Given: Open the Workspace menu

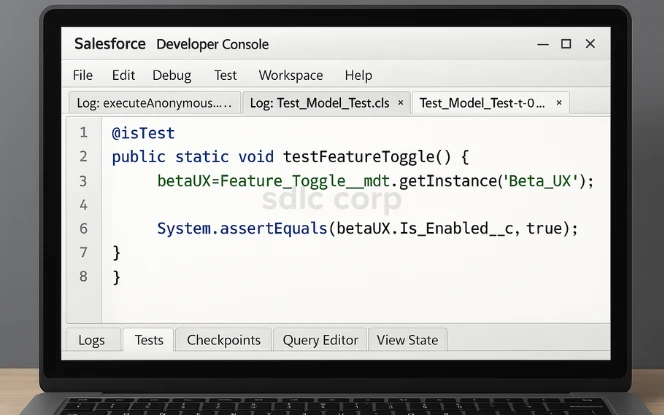Looking at the screenshot, I should [290, 75].
